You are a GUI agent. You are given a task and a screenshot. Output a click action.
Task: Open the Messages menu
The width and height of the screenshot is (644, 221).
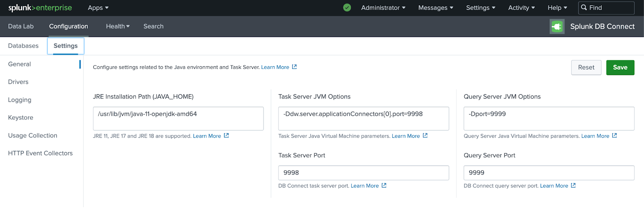[436, 8]
